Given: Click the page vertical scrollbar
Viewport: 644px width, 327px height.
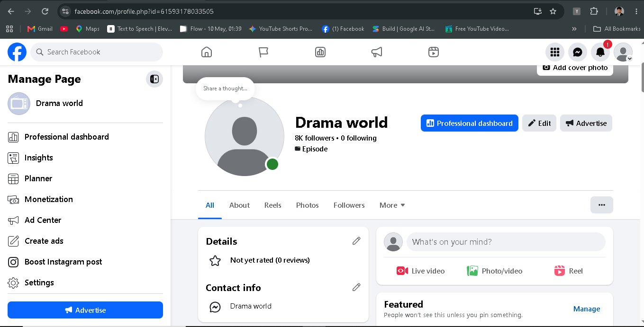Looking at the screenshot, I should [x=642, y=78].
